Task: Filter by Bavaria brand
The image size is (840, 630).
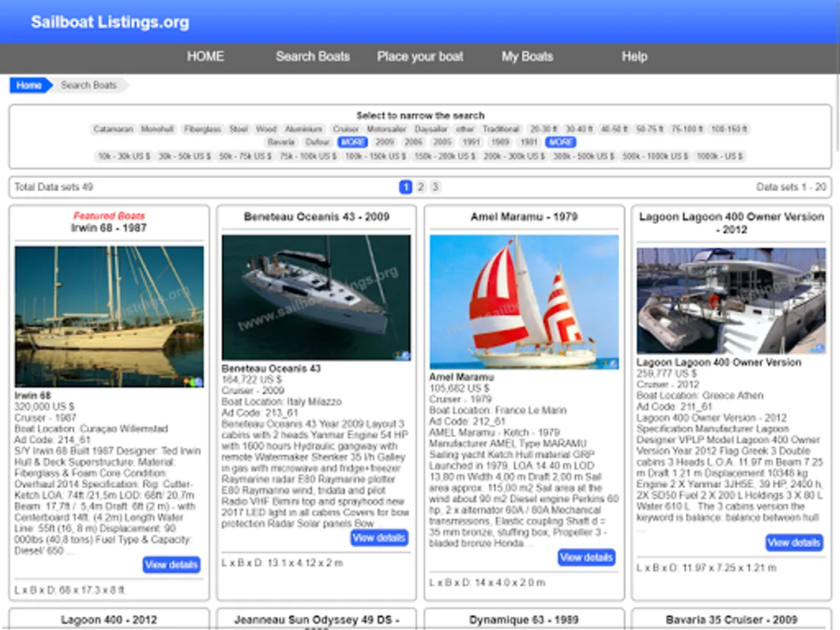Action: (x=281, y=142)
